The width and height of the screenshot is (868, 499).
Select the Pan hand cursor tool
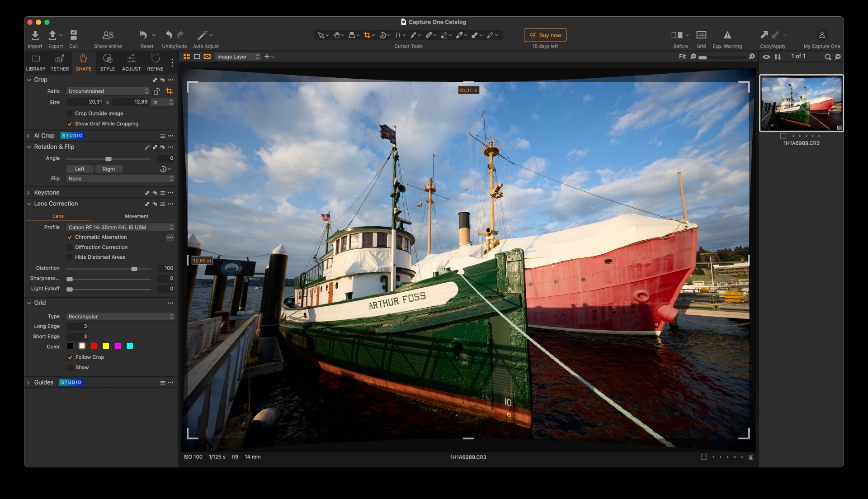click(x=336, y=35)
